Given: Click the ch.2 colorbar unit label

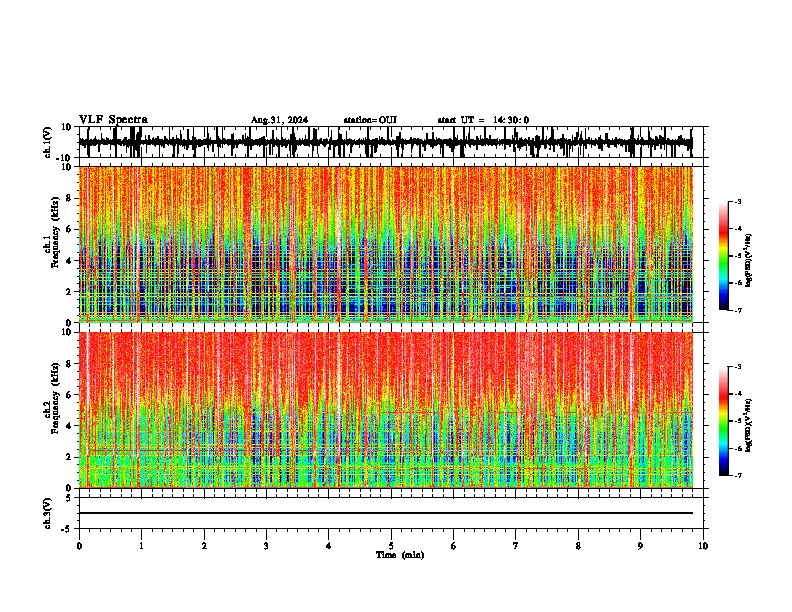Looking at the screenshot, I should [x=749, y=425].
